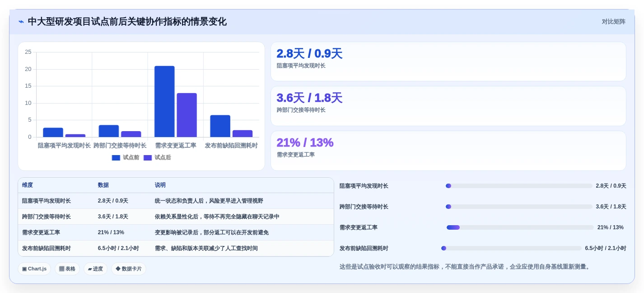Viewport: 644px width, 293px height.
Task: Click progress value 6.5小时 / 2.1小时
Action: pyautogui.click(x=606, y=248)
